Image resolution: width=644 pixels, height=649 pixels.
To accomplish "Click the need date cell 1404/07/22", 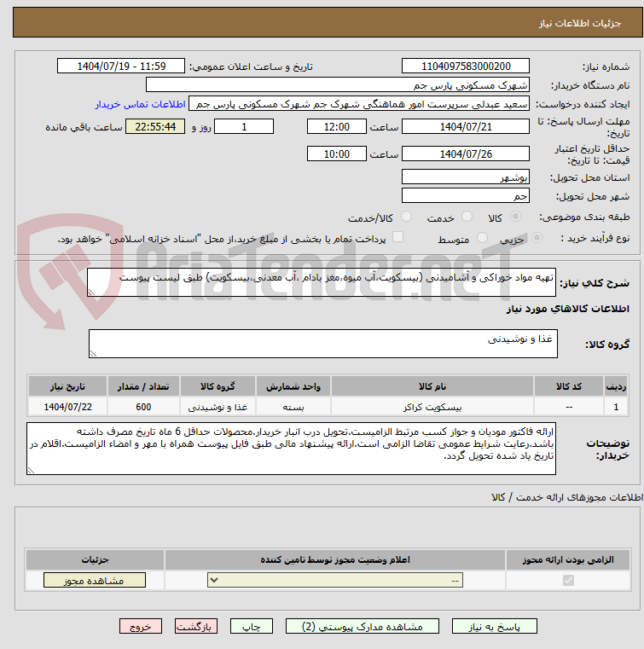I will 67,407.
